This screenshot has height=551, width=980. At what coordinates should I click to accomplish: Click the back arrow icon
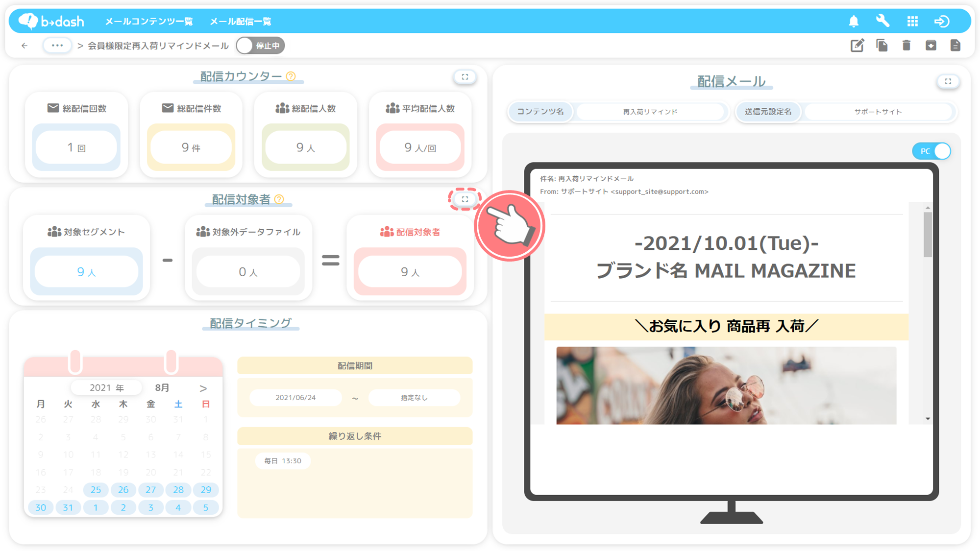click(x=24, y=46)
